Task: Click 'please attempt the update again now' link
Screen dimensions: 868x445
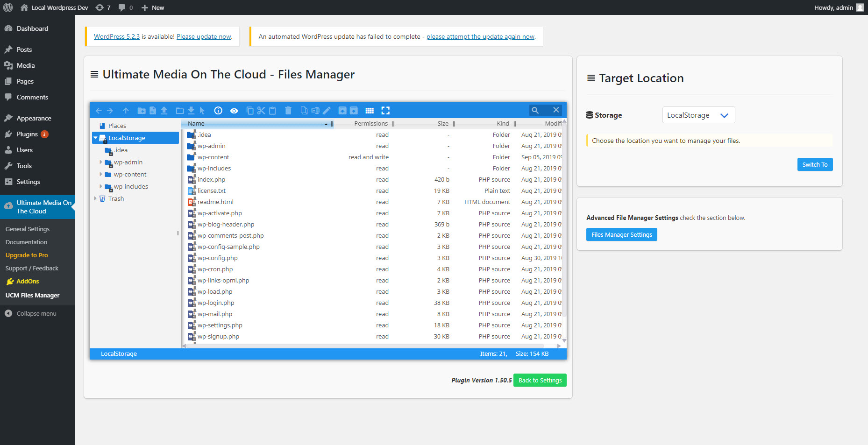Action: (x=480, y=36)
